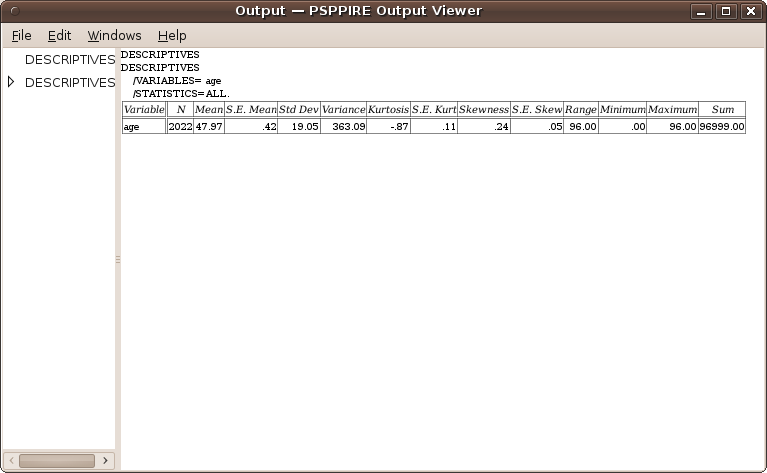
Task: Click the Range cell value 96.00
Action: tap(581, 127)
